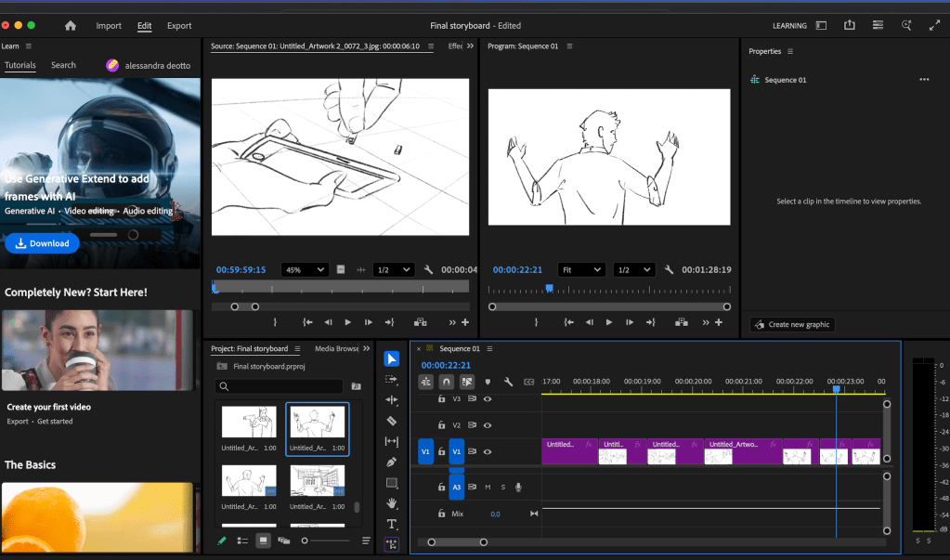The width and height of the screenshot is (950, 560).
Task: Switch project panel to list view
Action: [242, 540]
